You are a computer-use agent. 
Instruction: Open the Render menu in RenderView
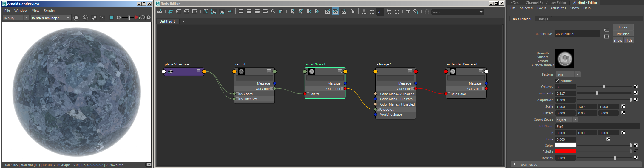point(49,10)
